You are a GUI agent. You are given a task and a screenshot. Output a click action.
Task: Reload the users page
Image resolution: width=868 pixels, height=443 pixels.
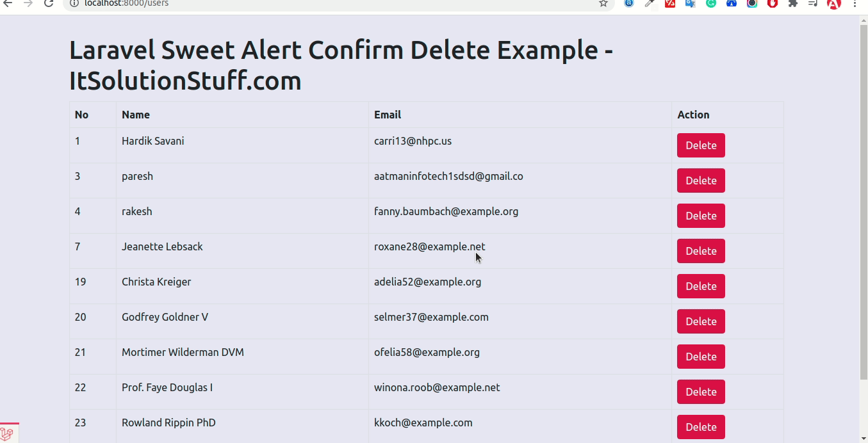tap(49, 4)
